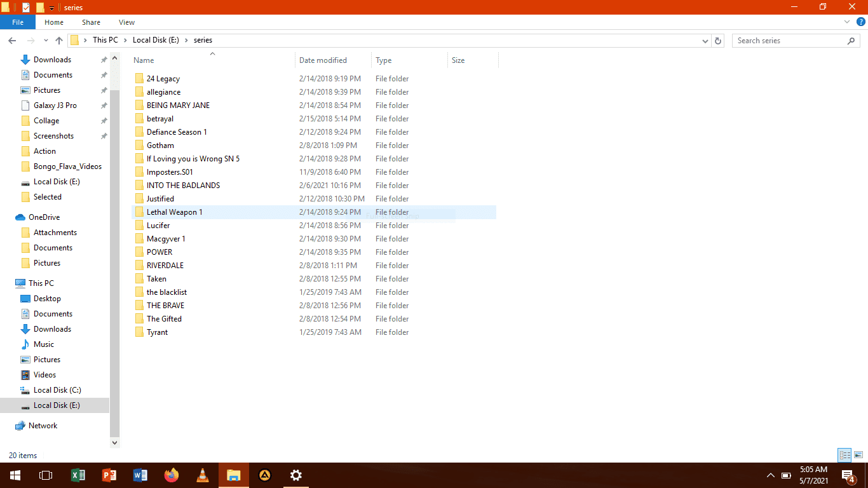Open the Help question mark icon
Image resolution: width=868 pixels, height=488 pixels.
click(x=860, y=22)
